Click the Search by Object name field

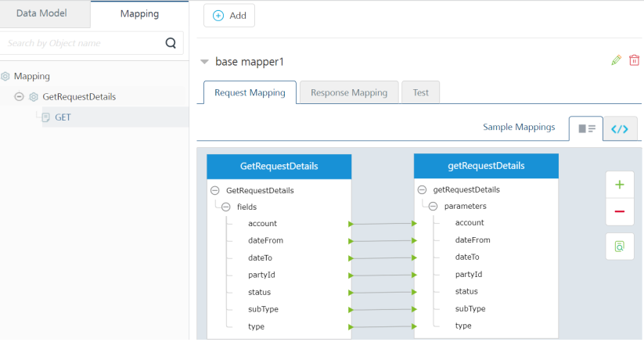point(82,43)
